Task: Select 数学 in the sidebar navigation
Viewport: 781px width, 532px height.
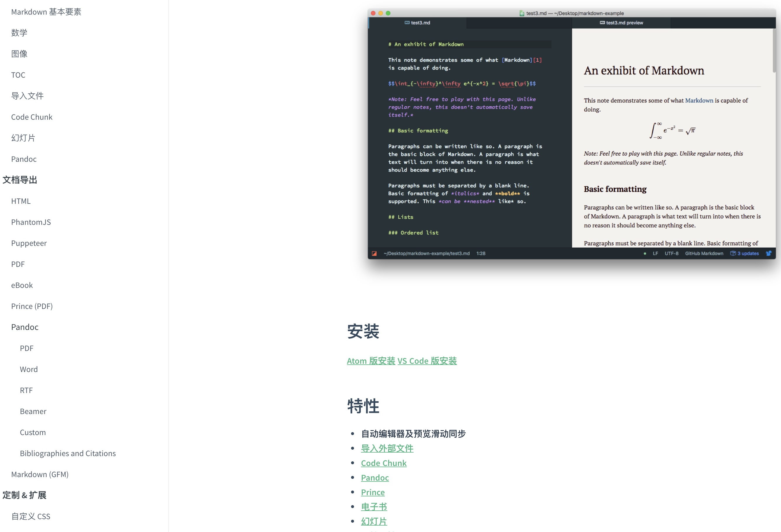Action: (19, 33)
